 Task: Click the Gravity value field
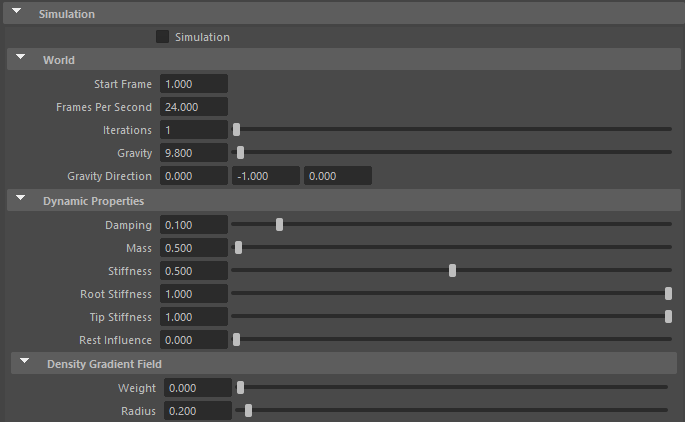click(x=193, y=153)
